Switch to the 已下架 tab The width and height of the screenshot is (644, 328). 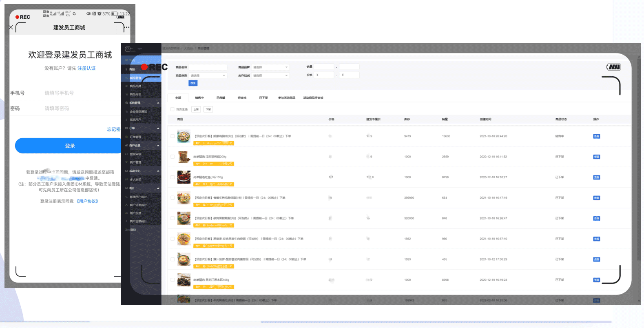[263, 98]
